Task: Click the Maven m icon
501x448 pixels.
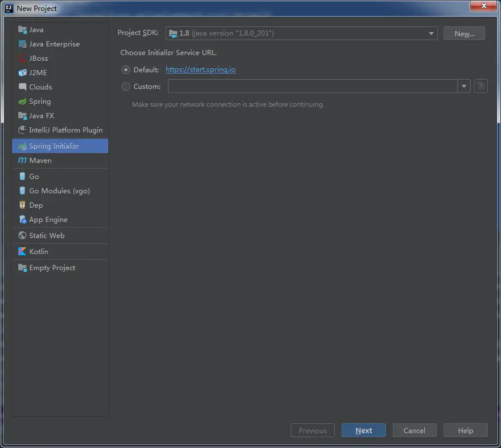Action: click(x=22, y=160)
